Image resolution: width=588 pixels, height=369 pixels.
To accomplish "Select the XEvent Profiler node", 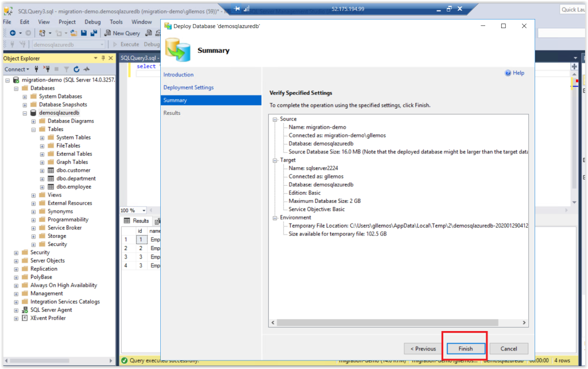I will click(x=48, y=318).
